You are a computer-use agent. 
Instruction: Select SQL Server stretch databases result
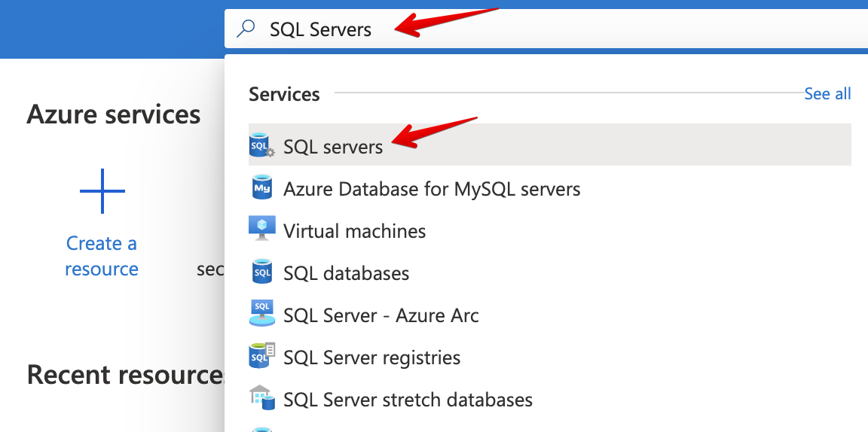(408, 399)
